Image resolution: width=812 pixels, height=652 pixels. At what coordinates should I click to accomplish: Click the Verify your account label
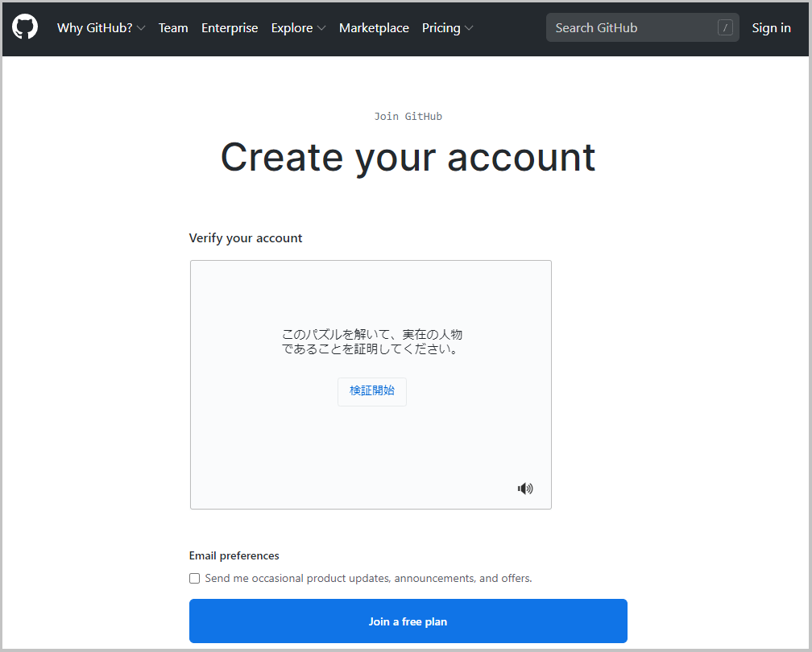tap(246, 237)
